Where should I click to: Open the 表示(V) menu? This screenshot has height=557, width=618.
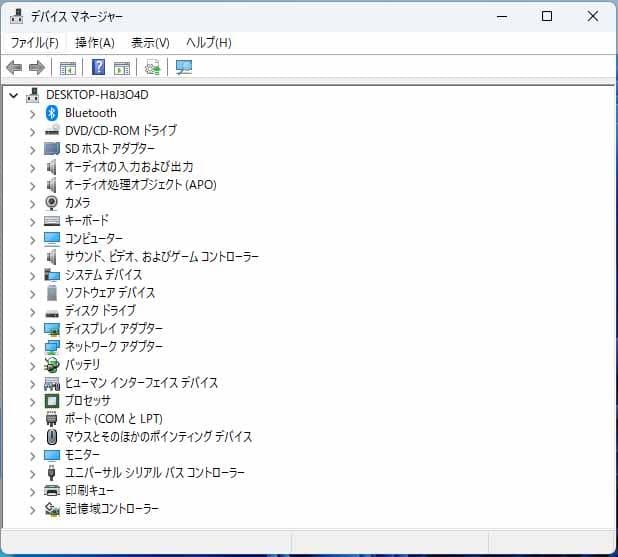[x=150, y=43]
